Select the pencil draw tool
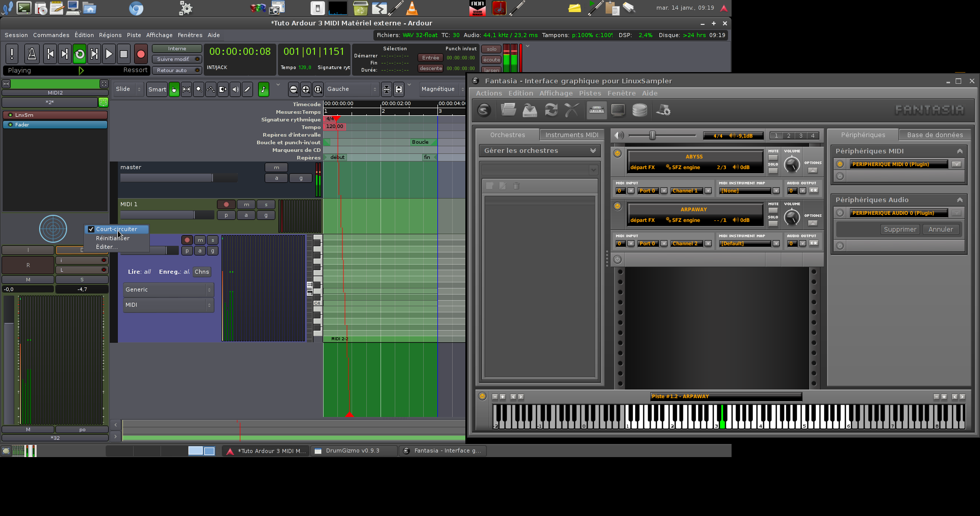 [247, 89]
